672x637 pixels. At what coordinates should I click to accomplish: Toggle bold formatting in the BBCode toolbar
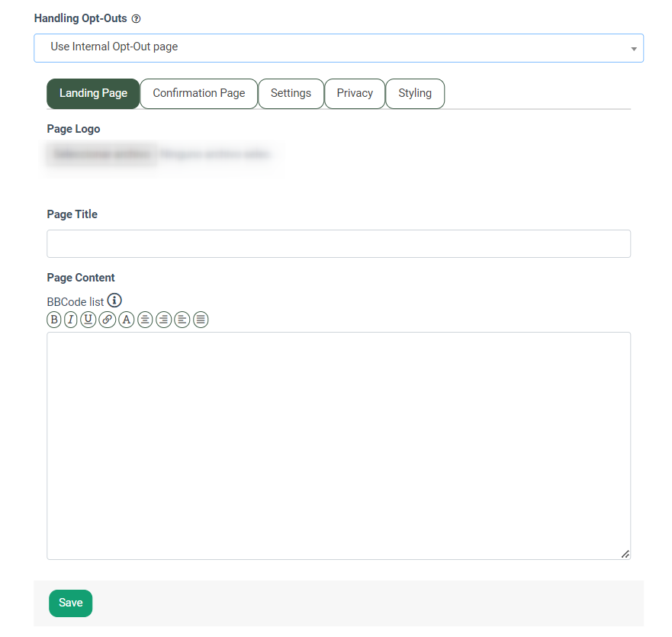click(x=54, y=320)
